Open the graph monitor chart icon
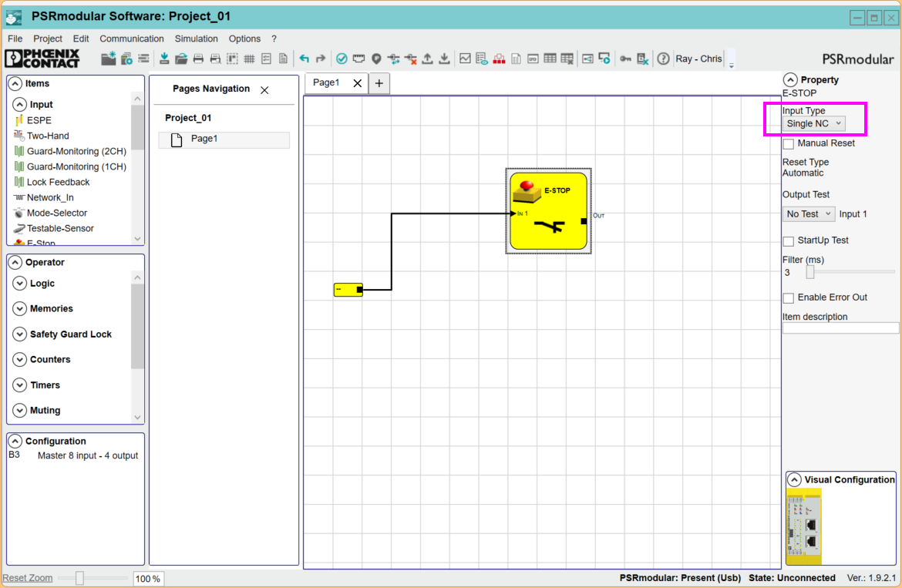Screen dimensions: 902x588 tap(465, 58)
